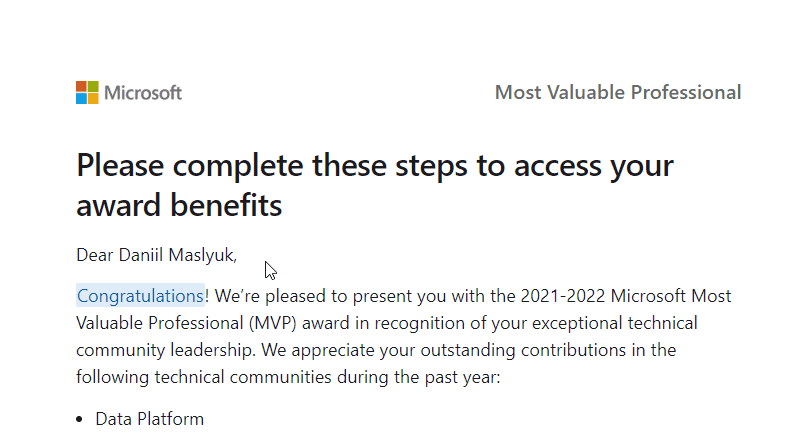Open the highlighted Congratulations link
Screen dimensions: 800x448
[140, 296]
